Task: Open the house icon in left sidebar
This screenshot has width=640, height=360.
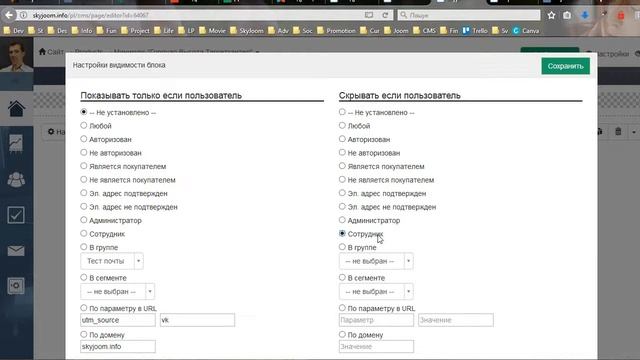Action: [x=16, y=109]
